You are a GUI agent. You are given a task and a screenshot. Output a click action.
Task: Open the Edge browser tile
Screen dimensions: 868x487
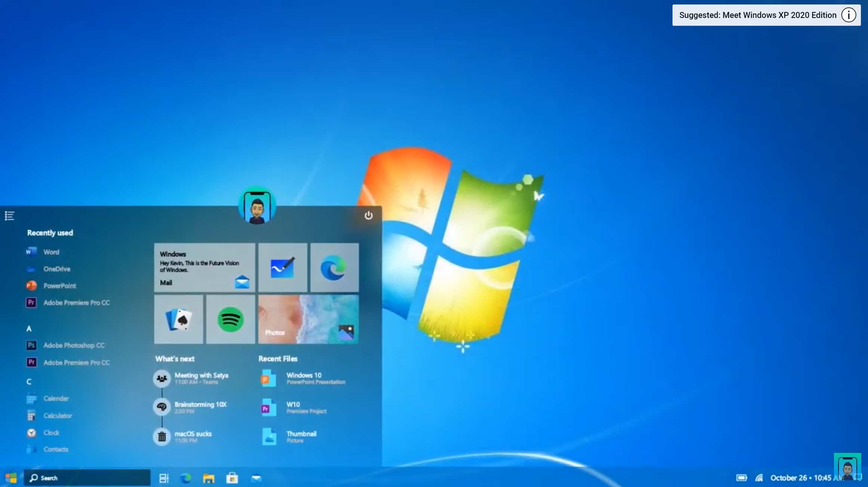click(x=335, y=267)
